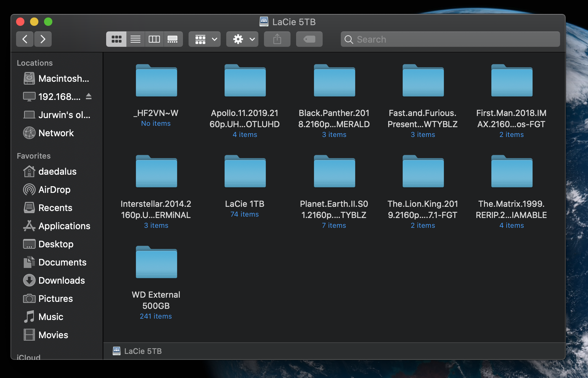Click the LaCie 5TB title drive icon
Viewport: 588px width, 378px height.
(x=264, y=22)
